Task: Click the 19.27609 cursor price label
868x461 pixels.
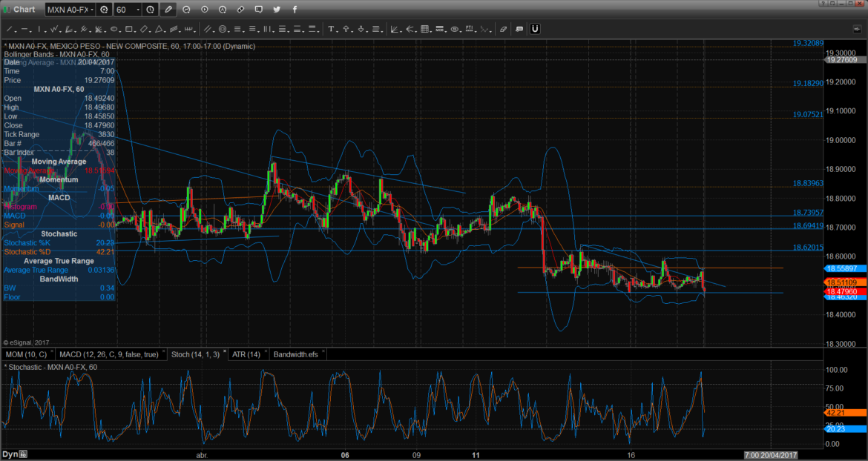Action: (x=846, y=60)
